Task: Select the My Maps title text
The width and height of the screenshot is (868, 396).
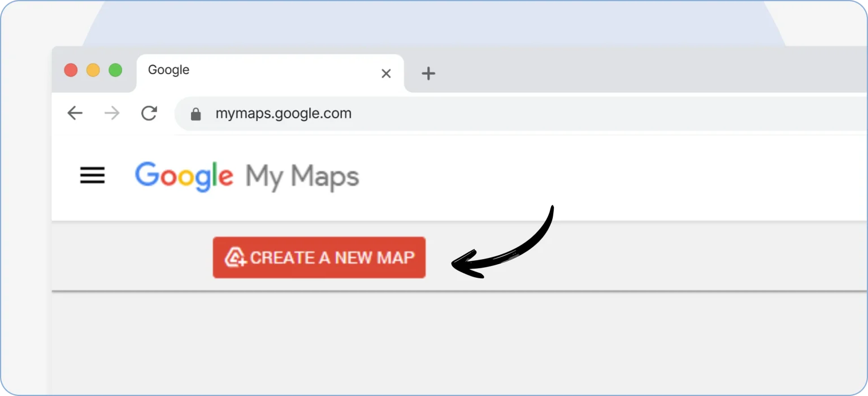Action: pyautogui.click(x=302, y=177)
